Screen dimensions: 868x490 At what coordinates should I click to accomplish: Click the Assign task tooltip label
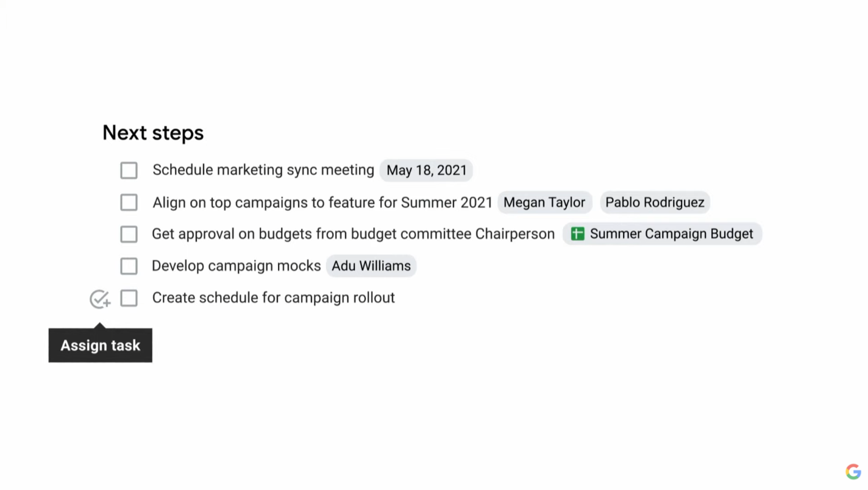click(x=101, y=346)
